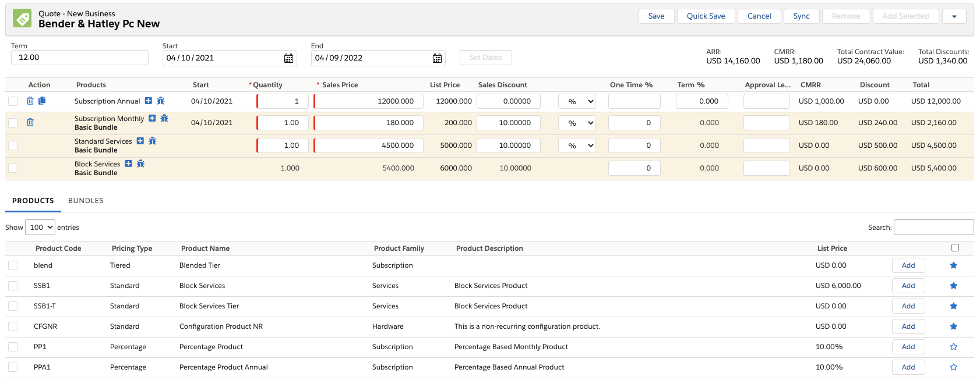
Task: Add the Configuration Product NR
Action: 908,326
